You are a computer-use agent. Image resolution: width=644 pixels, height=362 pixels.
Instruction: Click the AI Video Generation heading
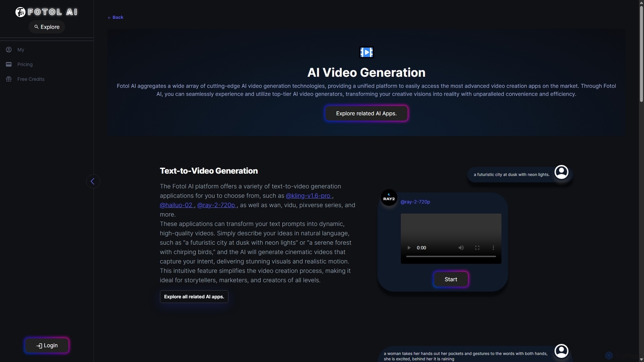[x=366, y=72]
